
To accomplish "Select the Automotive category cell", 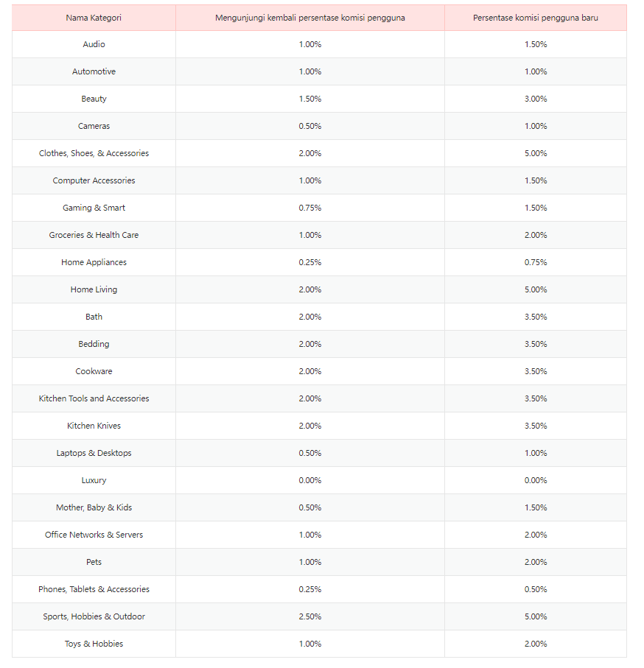I will tap(94, 72).
